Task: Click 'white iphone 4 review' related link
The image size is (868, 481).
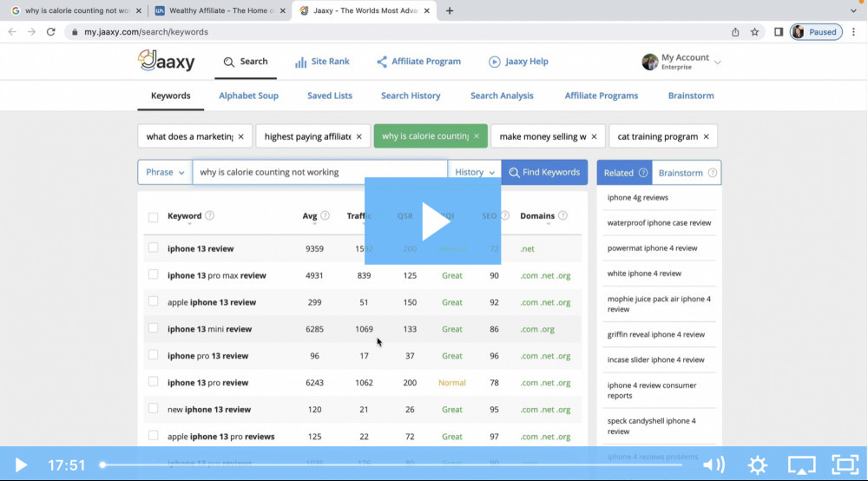Action: [644, 273]
